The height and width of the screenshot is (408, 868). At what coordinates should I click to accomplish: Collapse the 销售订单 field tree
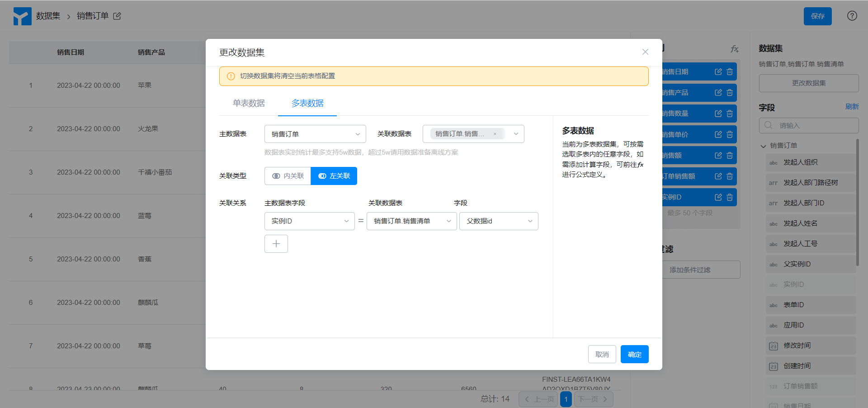click(x=764, y=146)
